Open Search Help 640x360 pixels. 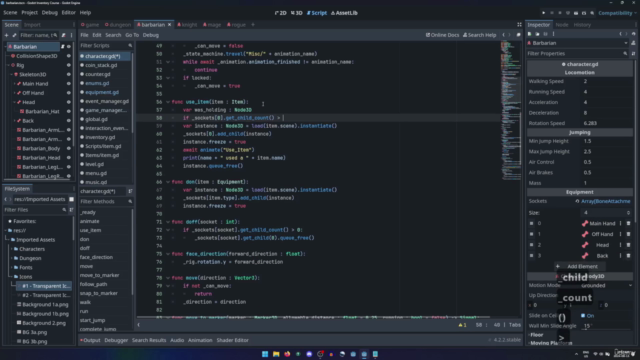click(x=480, y=35)
